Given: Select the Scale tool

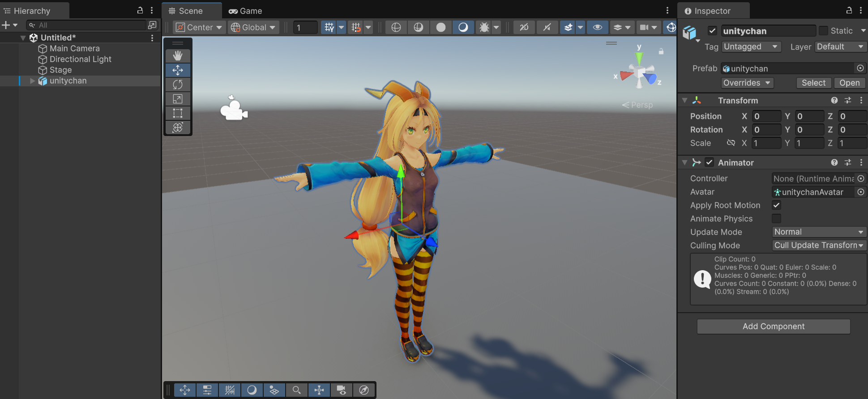Looking at the screenshot, I should 178,99.
